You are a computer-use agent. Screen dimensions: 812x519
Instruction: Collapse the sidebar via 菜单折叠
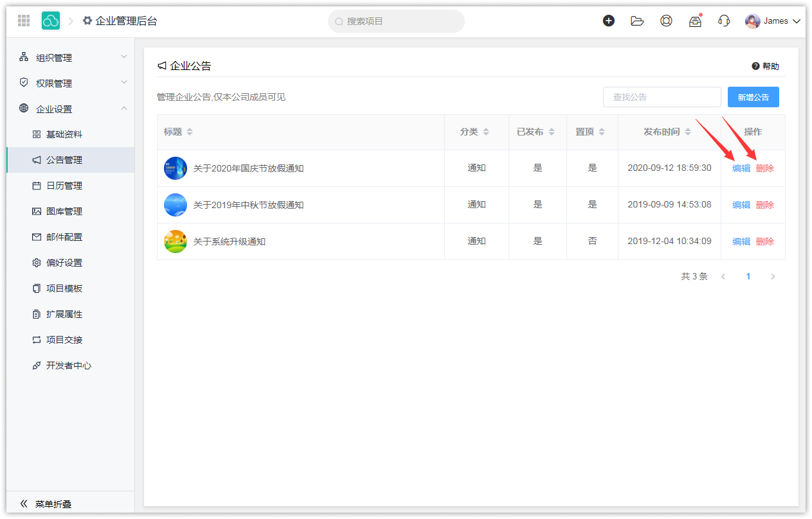point(46,504)
